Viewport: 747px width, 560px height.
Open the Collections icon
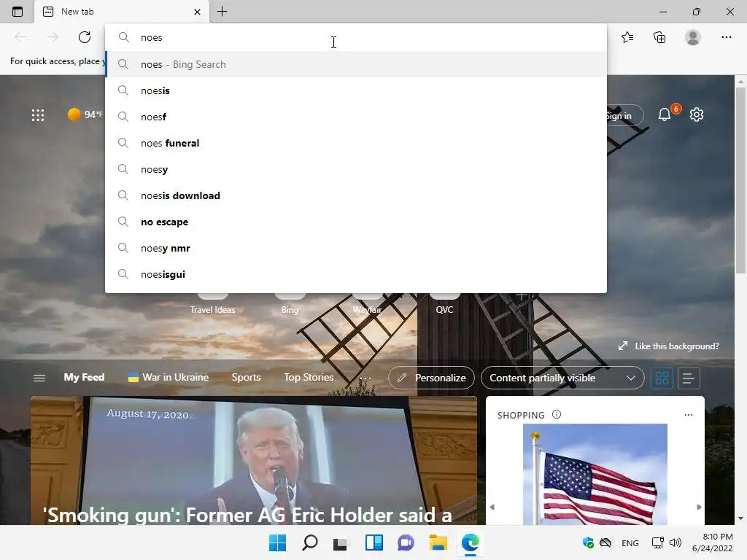[x=659, y=37]
